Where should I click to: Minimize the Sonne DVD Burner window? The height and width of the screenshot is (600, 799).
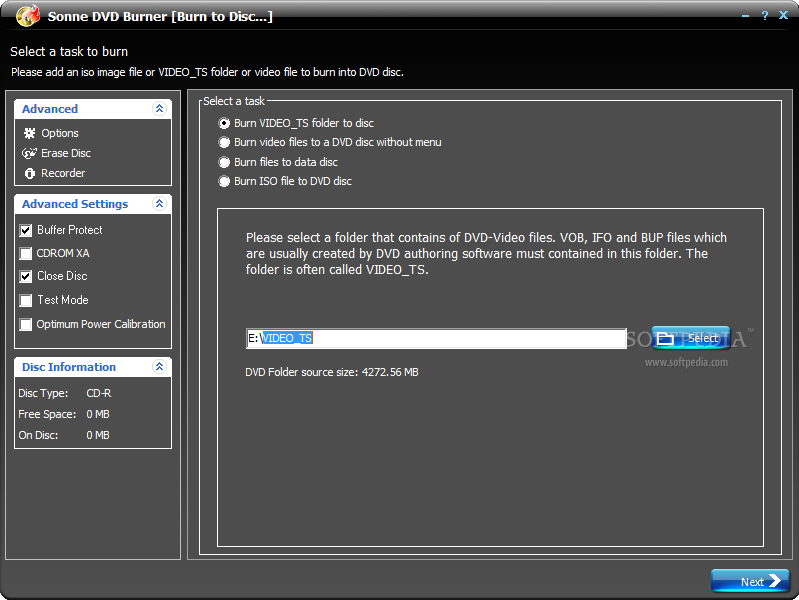745,17
